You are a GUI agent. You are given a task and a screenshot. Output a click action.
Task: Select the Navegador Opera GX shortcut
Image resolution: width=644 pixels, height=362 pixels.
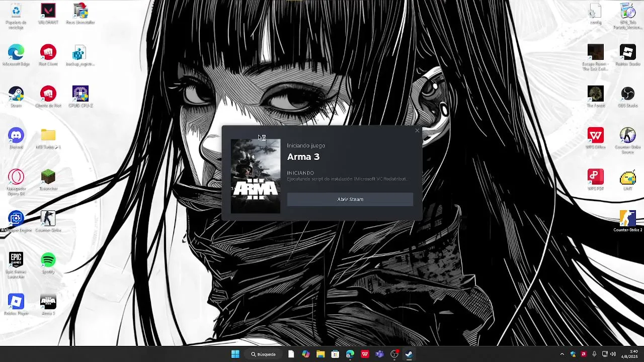(x=16, y=183)
